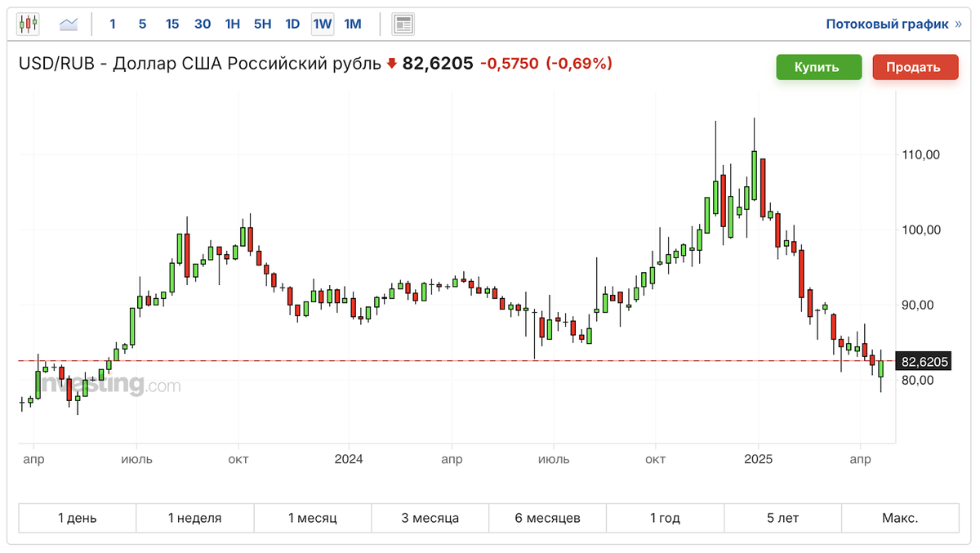Click the 110,00 price axis label

point(922,154)
